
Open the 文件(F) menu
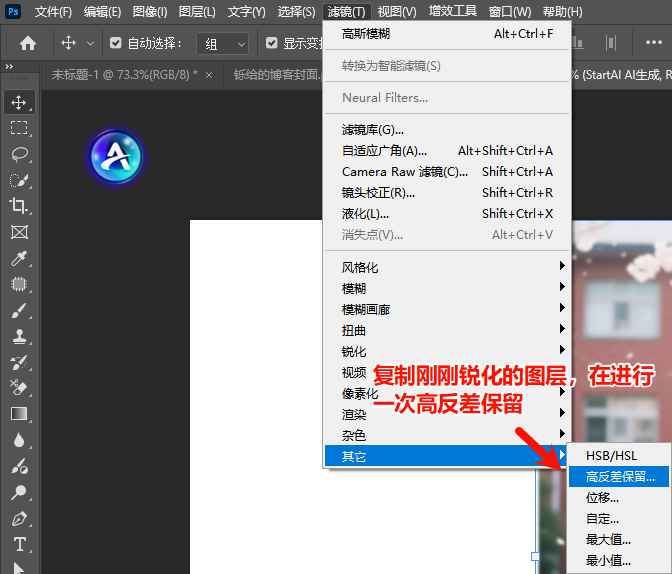point(53,12)
